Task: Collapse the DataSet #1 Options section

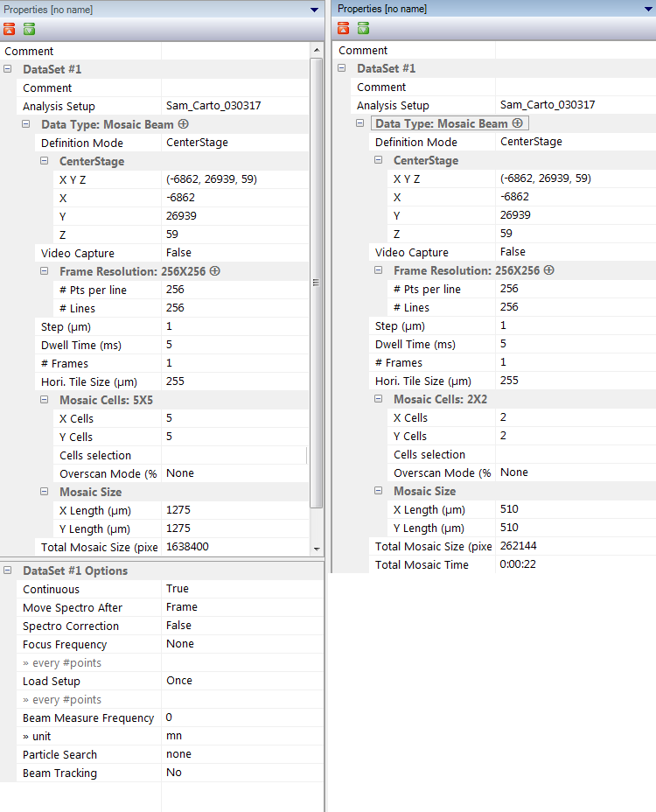Action: (8, 570)
